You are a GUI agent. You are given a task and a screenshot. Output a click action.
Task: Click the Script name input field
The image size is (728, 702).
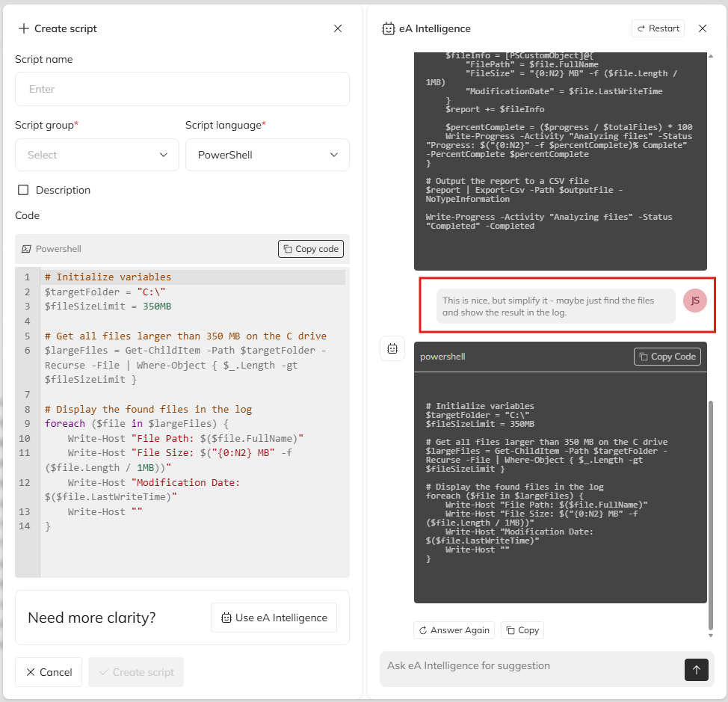pyautogui.click(x=182, y=89)
